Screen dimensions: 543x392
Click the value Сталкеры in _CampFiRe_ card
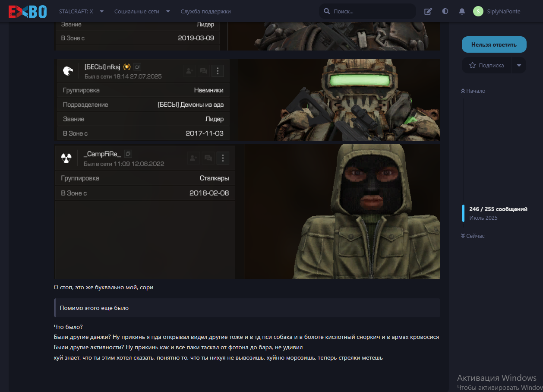coord(215,178)
